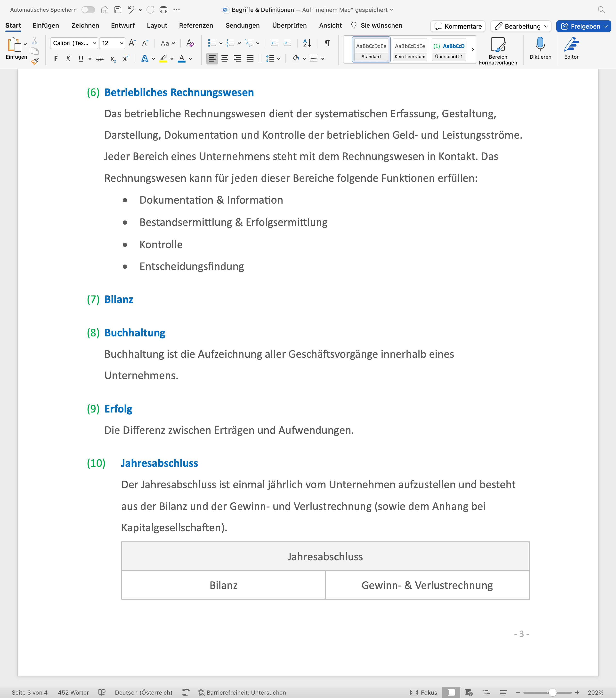Open the font size dropdown
The image size is (616, 698).
(121, 43)
